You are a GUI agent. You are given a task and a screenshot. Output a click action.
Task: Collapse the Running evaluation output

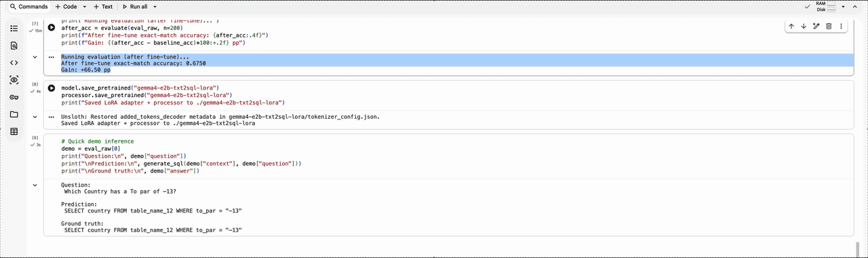tap(35, 57)
